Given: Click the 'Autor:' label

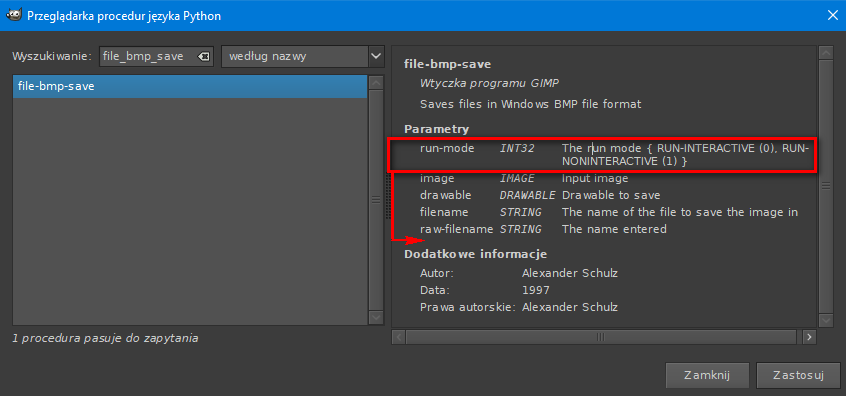Looking at the screenshot, I should tap(437, 274).
